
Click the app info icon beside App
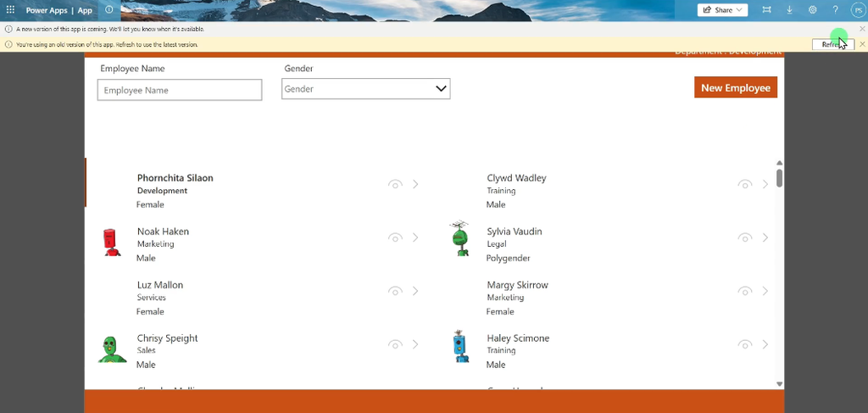coord(109,9)
